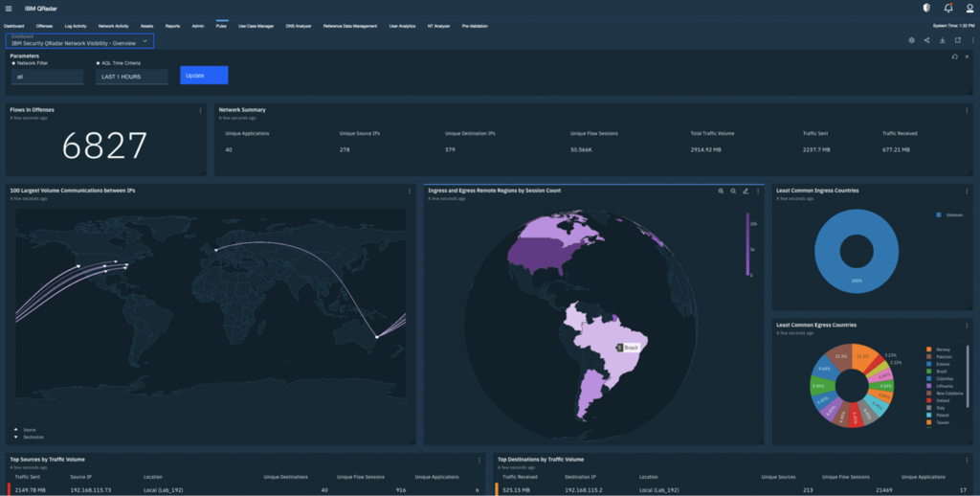Click zoom in icon on globe widget
Image resolution: width=980 pixels, height=496 pixels.
coord(722,191)
